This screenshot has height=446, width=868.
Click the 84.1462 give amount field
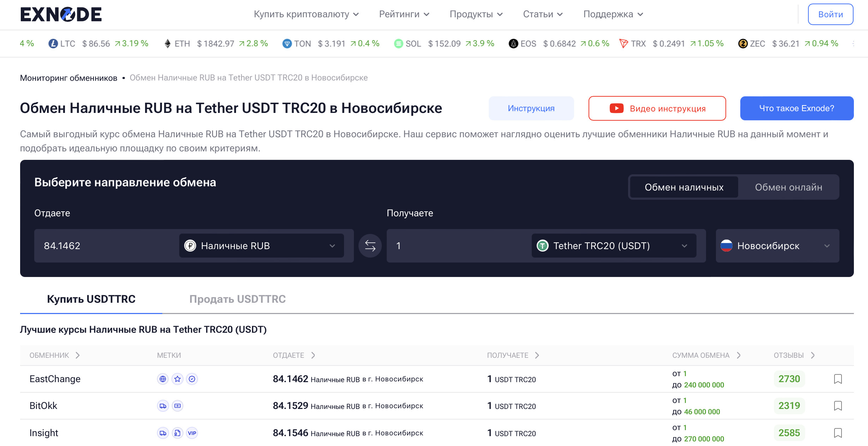point(106,246)
